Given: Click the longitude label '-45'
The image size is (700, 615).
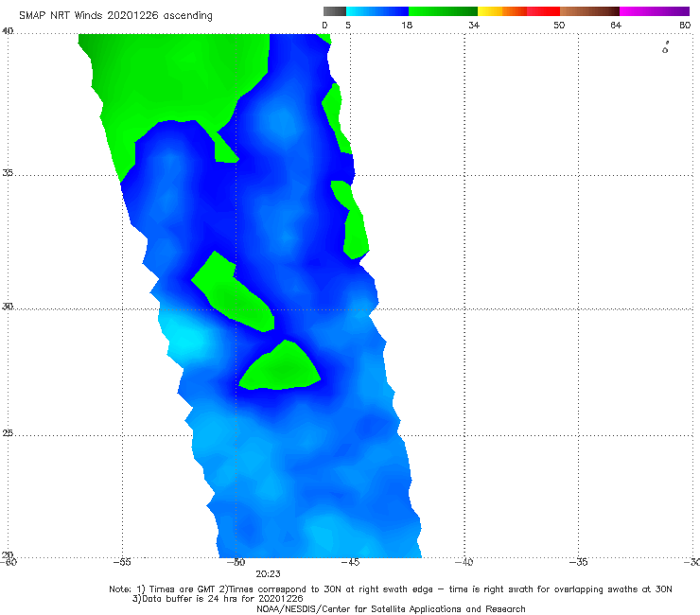Looking at the screenshot, I should click(x=350, y=562).
